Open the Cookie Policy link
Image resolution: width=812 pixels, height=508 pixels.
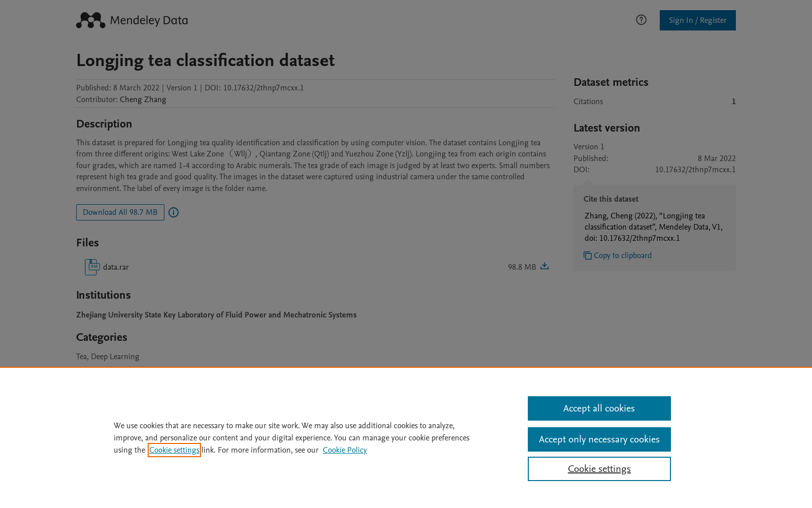[x=345, y=450]
